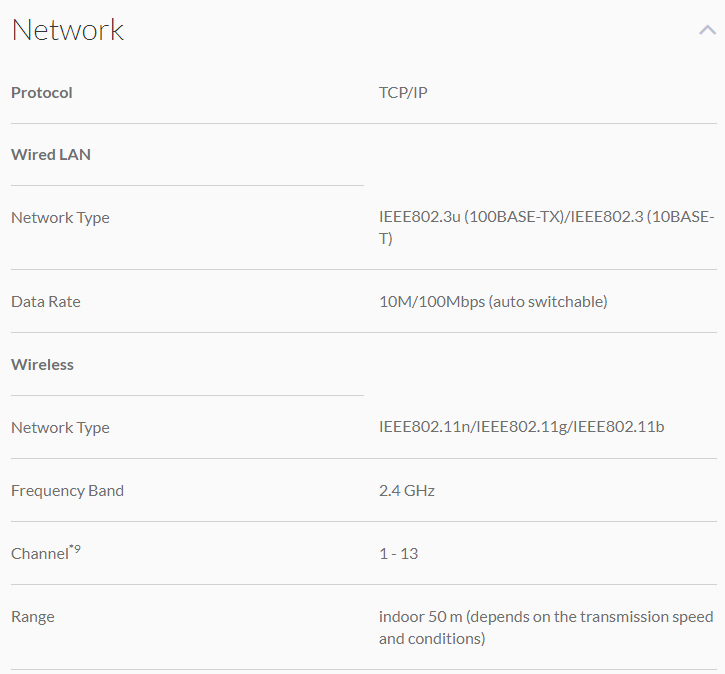Open footnote *9 next to Channel
The image size is (725, 674).
click(75, 549)
